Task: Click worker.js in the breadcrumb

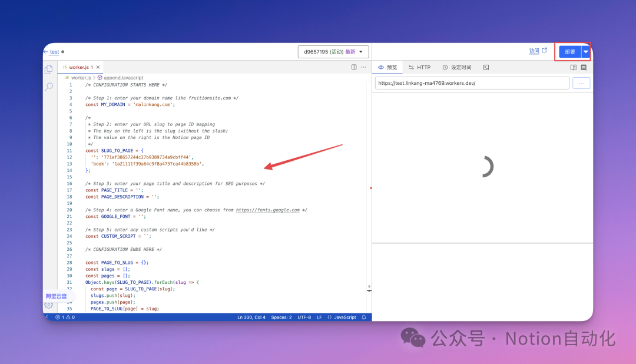Action: click(x=81, y=78)
